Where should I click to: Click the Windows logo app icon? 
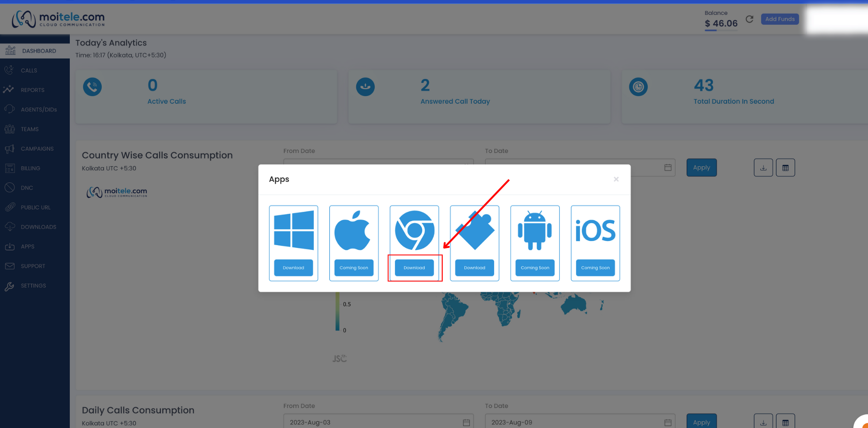[294, 230]
